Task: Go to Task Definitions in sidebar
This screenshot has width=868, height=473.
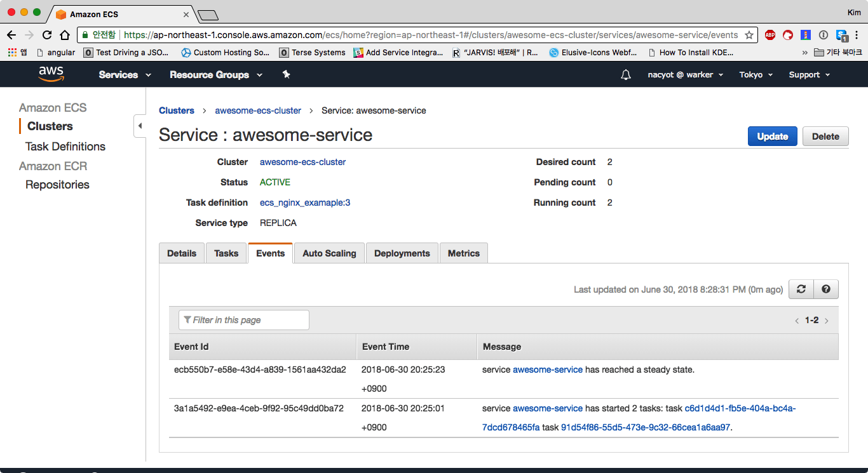Action: click(65, 147)
